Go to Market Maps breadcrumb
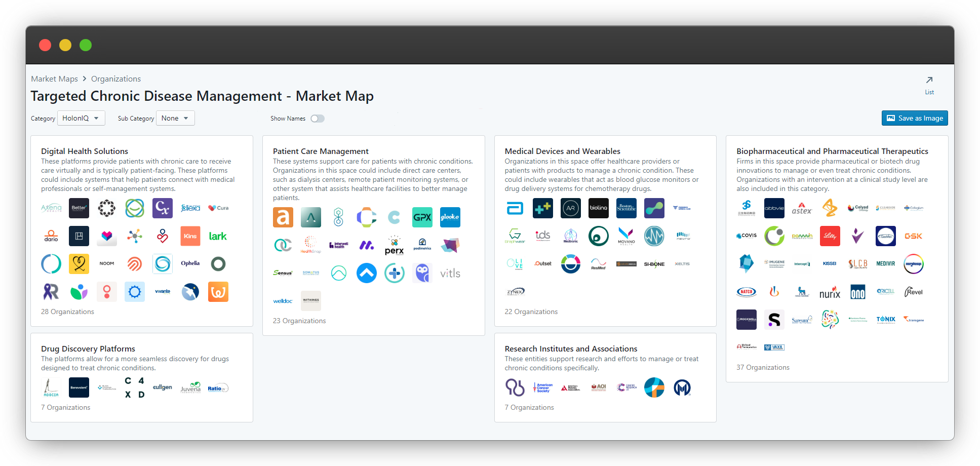This screenshot has height=466, width=980. point(54,79)
